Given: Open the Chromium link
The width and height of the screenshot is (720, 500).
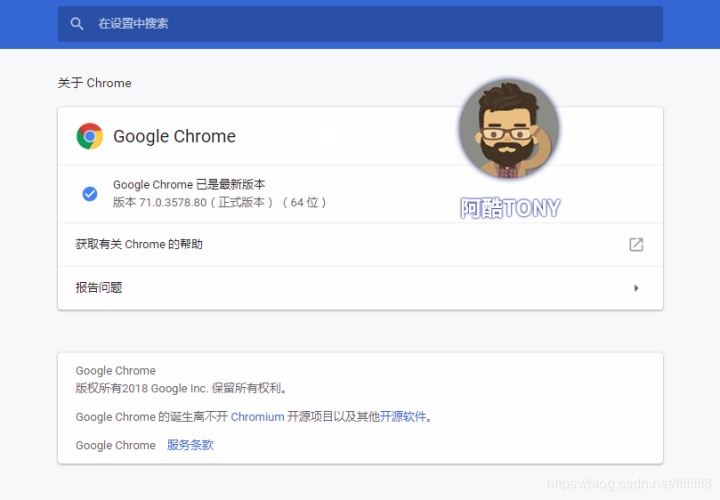Looking at the screenshot, I should click(258, 417).
